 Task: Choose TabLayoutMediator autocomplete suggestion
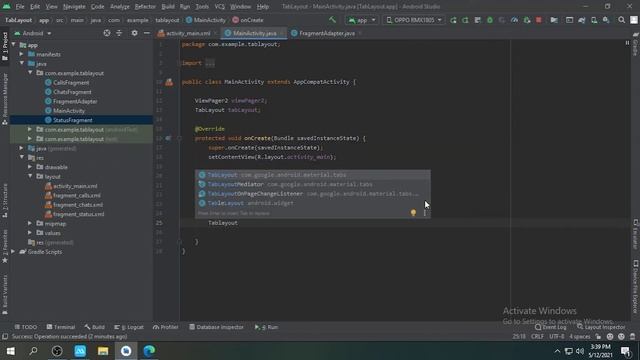(312, 184)
